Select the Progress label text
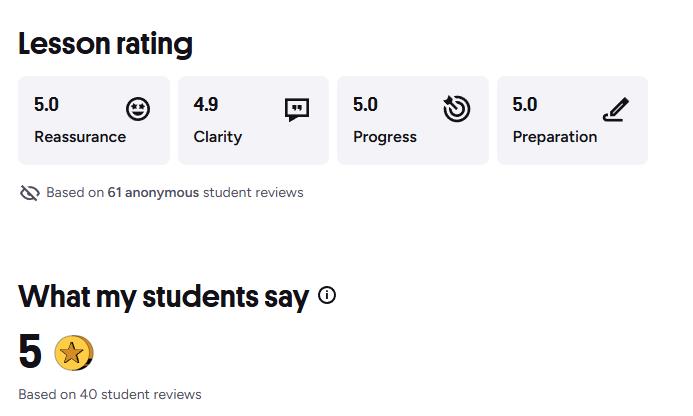The image size is (693, 416). tap(385, 137)
